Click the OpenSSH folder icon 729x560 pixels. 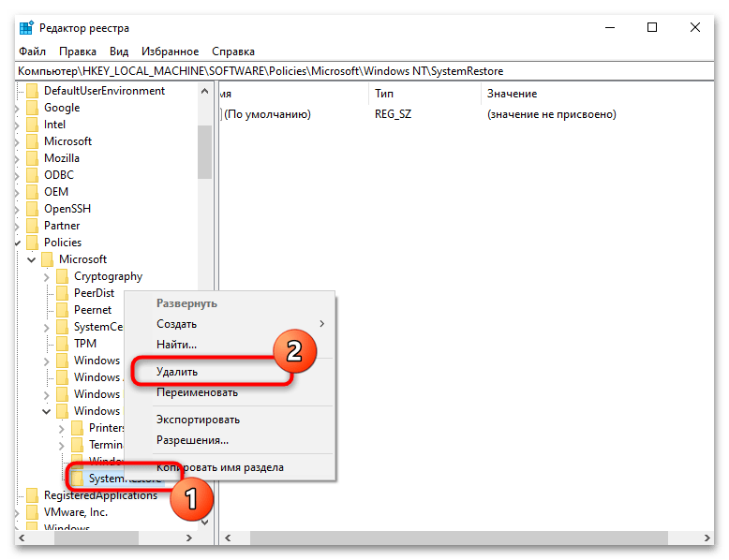(x=32, y=209)
